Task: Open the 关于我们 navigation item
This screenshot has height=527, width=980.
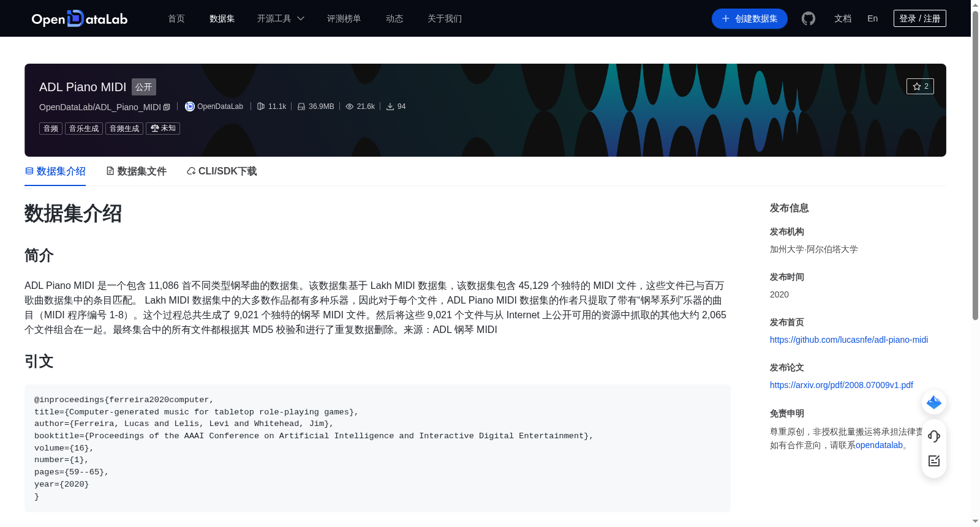Action: point(445,19)
